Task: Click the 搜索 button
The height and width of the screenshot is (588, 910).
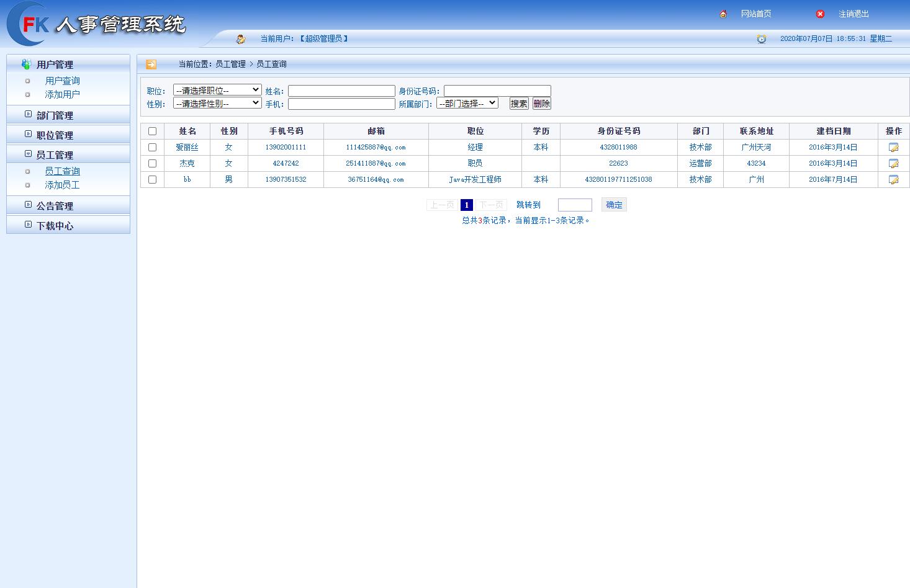Action: [519, 103]
